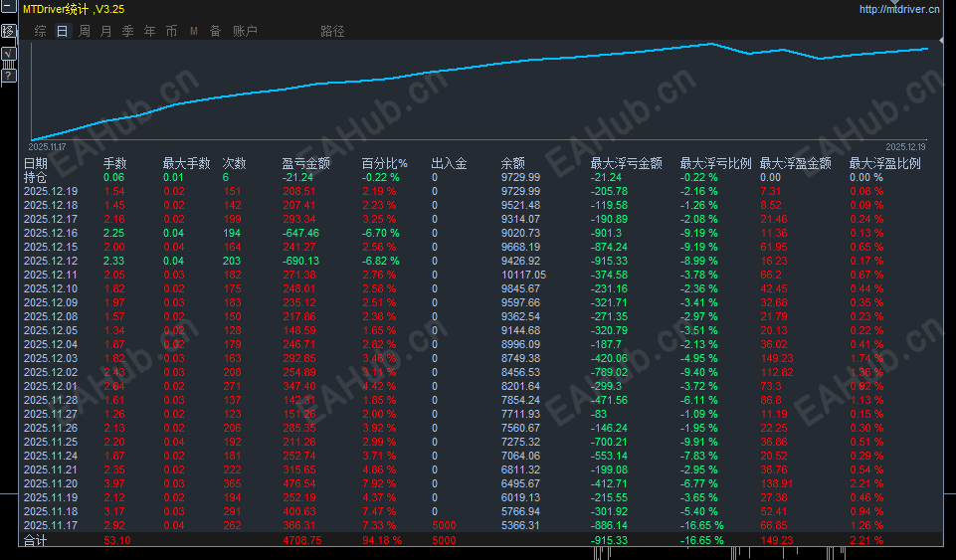This screenshot has width=956, height=560.
Task: Click the chart end date label 2025.12.19
Action: tap(905, 147)
